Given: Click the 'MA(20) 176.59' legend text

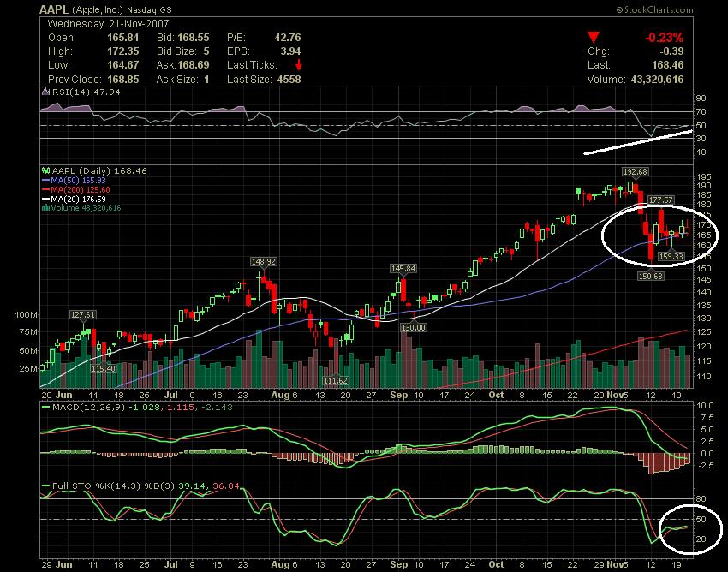Looking at the screenshot, I should click(79, 200).
